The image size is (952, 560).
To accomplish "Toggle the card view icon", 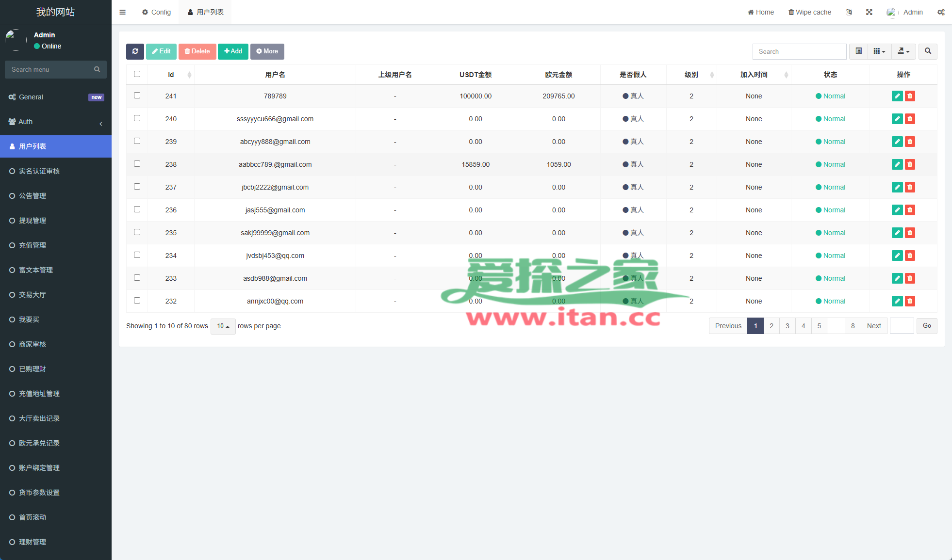I will pyautogui.click(x=858, y=51).
